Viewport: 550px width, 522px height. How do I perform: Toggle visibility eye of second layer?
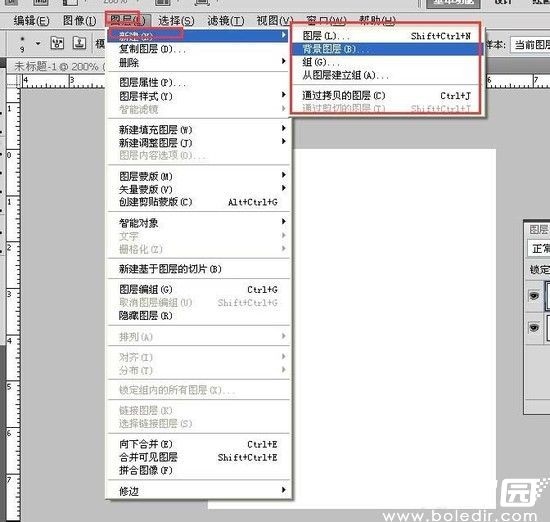pos(534,328)
